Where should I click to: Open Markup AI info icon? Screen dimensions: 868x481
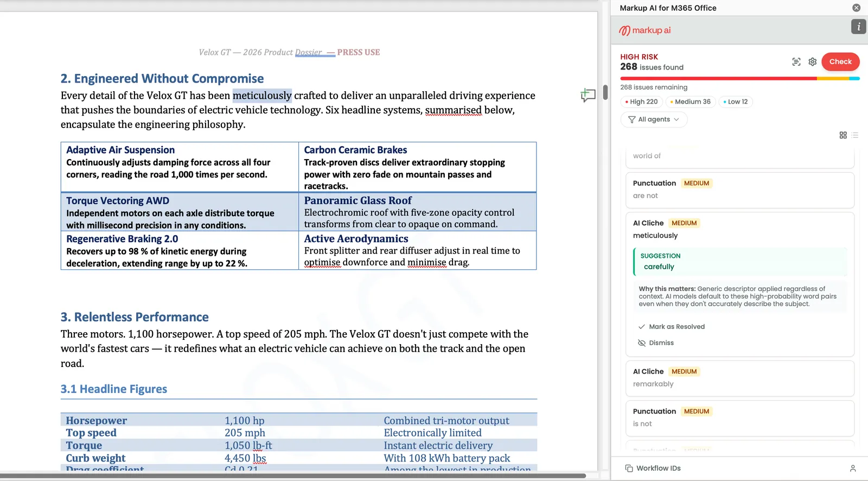pyautogui.click(x=858, y=27)
